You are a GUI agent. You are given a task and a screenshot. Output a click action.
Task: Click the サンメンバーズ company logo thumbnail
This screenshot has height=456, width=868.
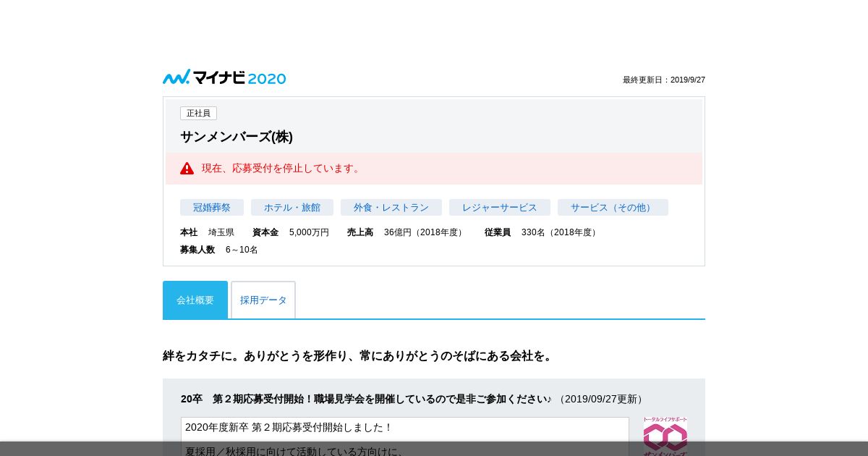(665, 436)
